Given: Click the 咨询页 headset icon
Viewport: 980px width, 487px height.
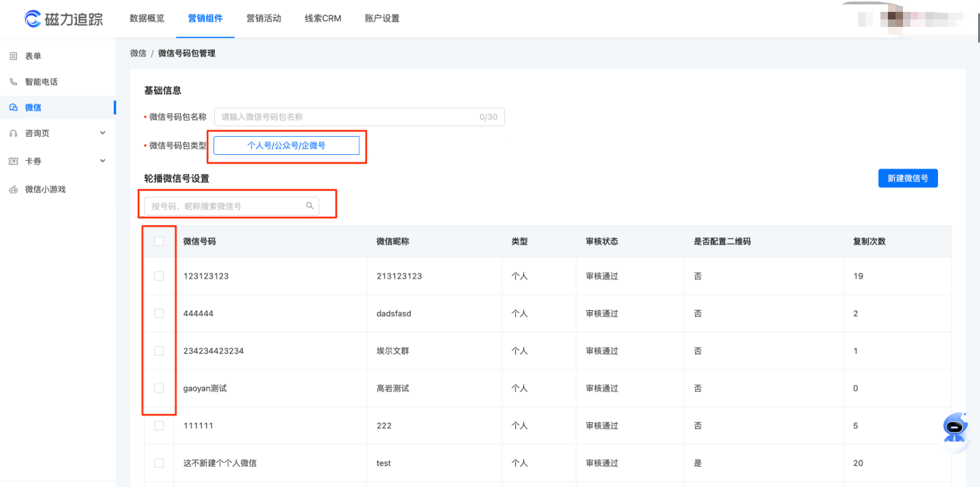Looking at the screenshot, I should pyautogui.click(x=13, y=134).
